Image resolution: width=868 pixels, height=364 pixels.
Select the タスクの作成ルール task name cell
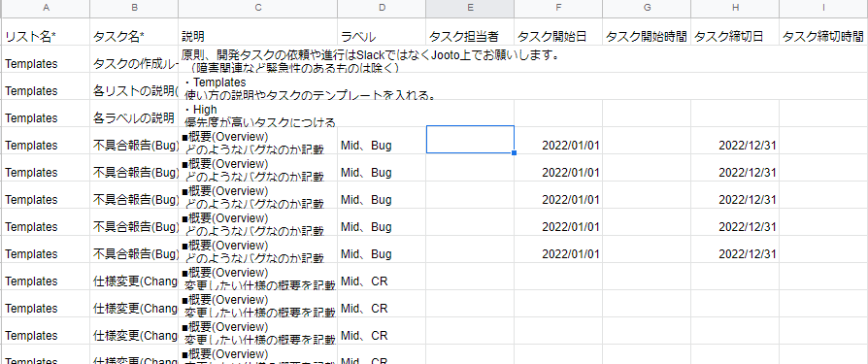click(x=134, y=58)
